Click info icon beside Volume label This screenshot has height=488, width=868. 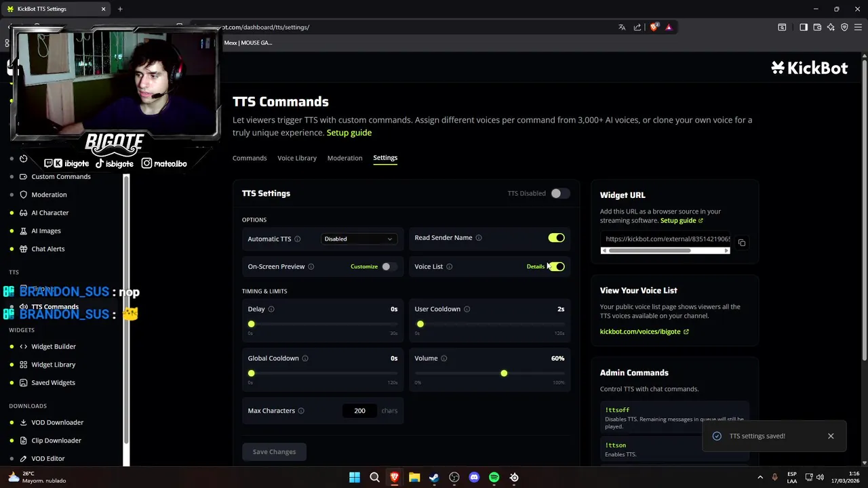[x=444, y=359]
